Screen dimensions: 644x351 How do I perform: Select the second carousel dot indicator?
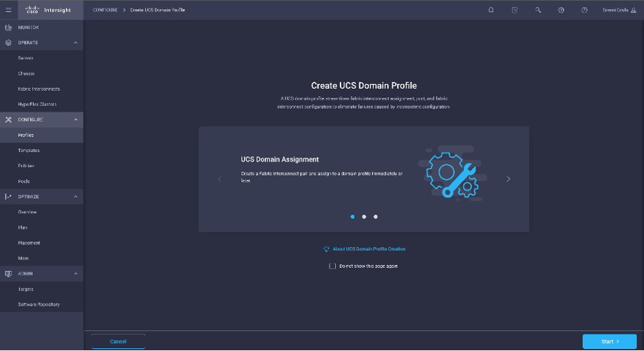tap(364, 217)
